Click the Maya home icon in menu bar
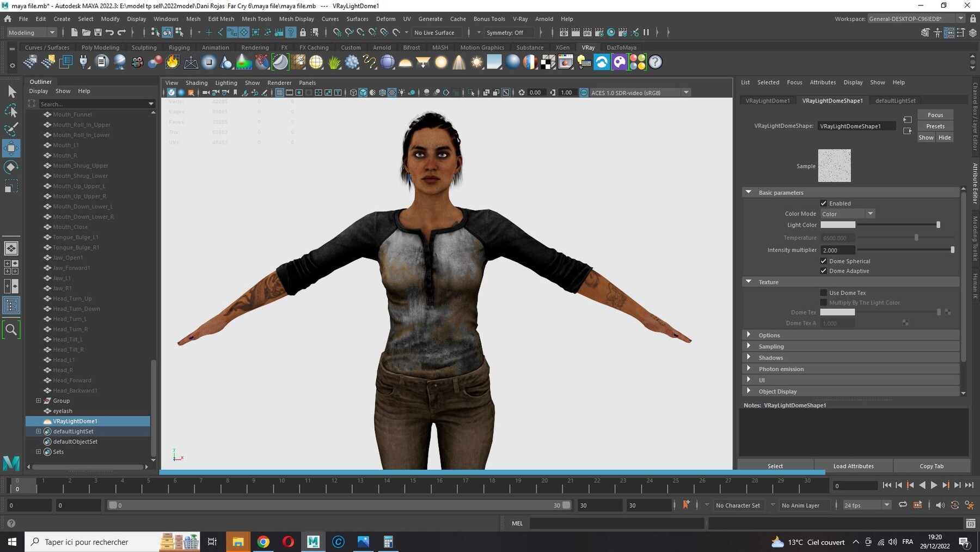This screenshot has width=980, height=552. pos(8,19)
